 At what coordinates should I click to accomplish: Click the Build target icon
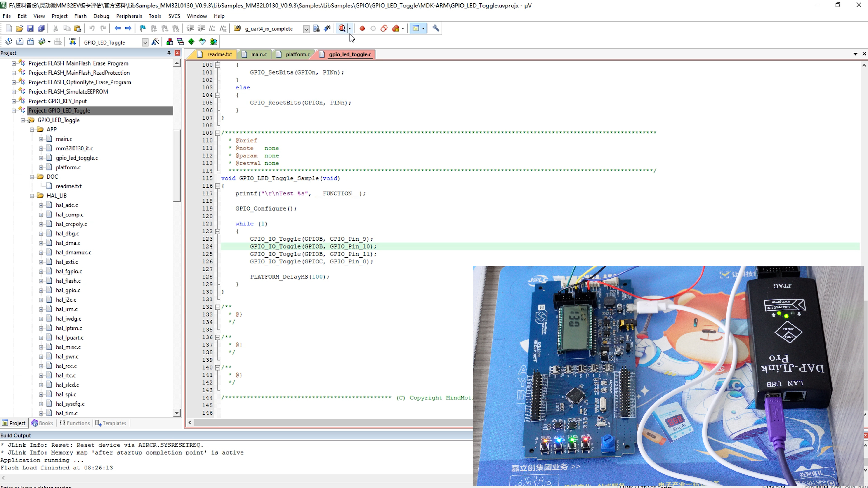coord(19,42)
